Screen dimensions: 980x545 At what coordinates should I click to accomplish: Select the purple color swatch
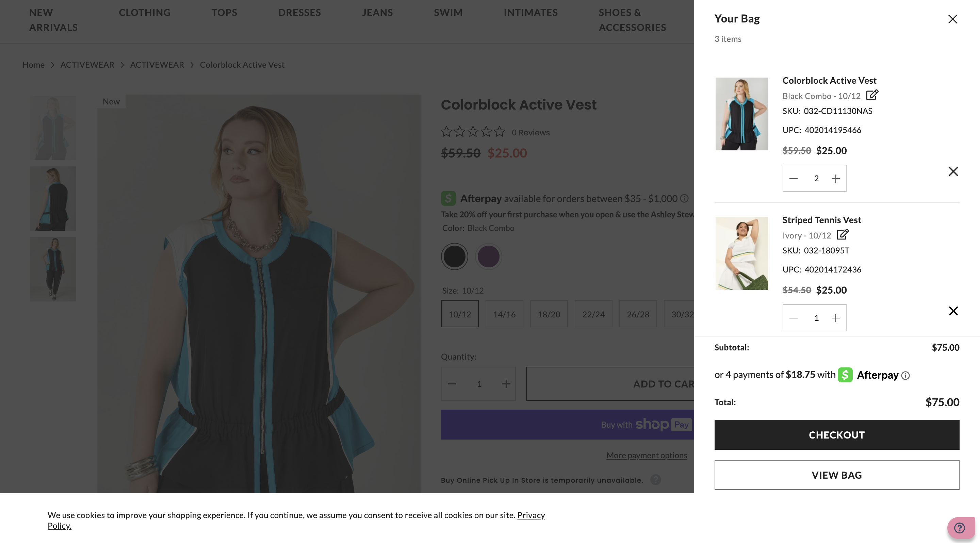point(489,256)
